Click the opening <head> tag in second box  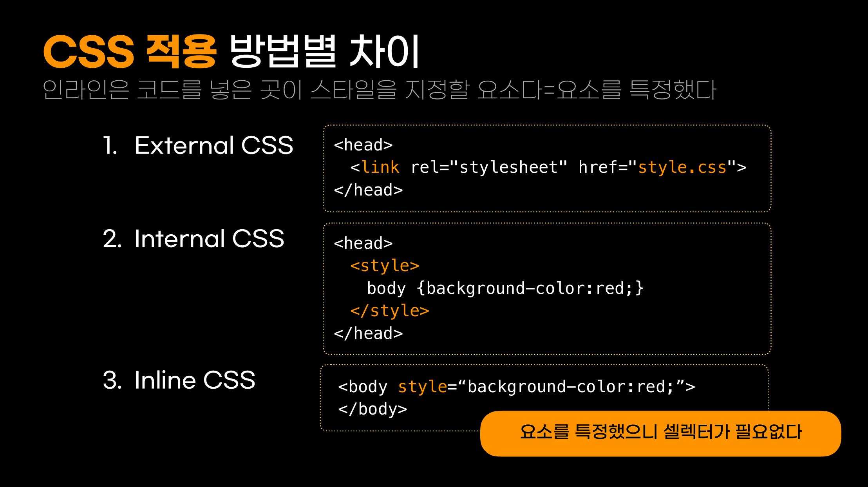363,243
